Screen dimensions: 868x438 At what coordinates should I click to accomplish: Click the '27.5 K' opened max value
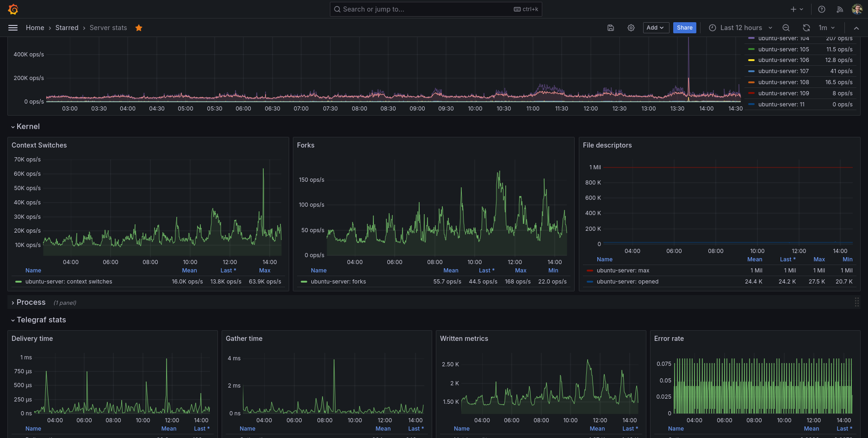tap(817, 282)
